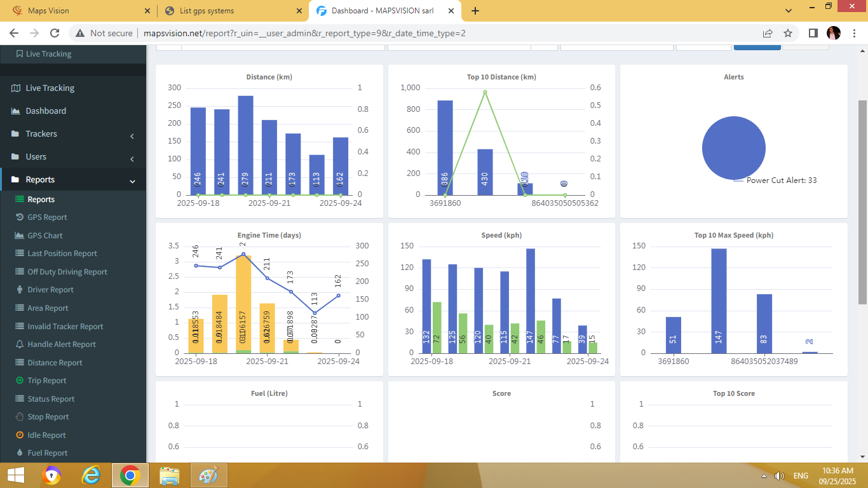This screenshot has width=868, height=488.
Task: Click the browser address bar URL
Action: pos(304,33)
